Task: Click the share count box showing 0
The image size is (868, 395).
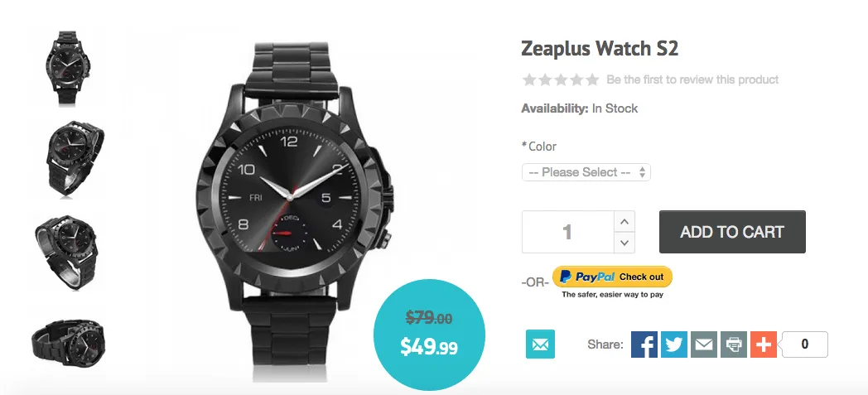Action: pyautogui.click(x=803, y=344)
